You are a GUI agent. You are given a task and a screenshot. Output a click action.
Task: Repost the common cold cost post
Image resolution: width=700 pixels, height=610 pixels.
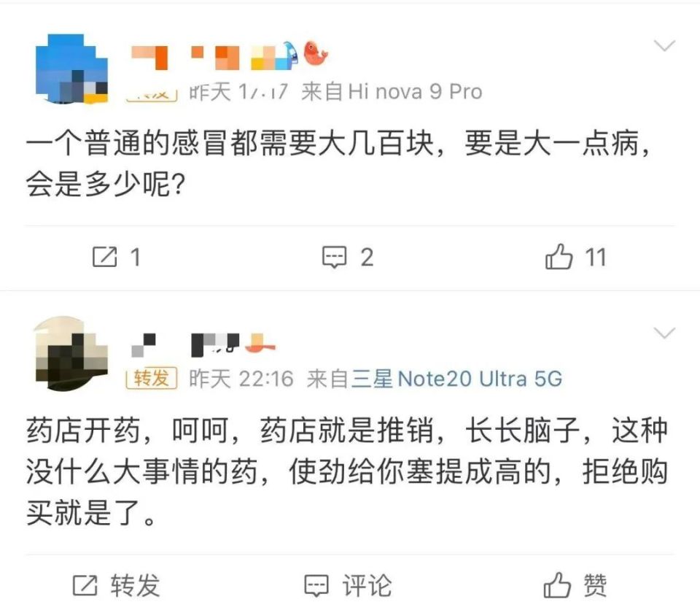click(116, 257)
